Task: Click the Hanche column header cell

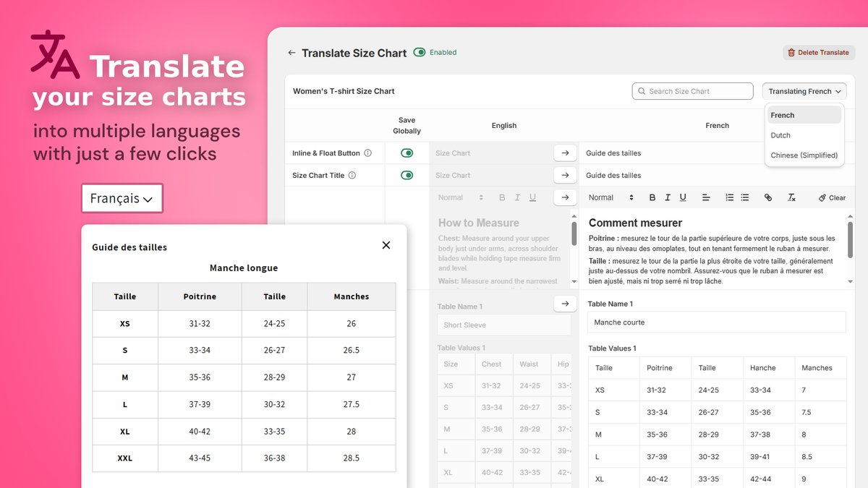Action: pyautogui.click(x=769, y=368)
